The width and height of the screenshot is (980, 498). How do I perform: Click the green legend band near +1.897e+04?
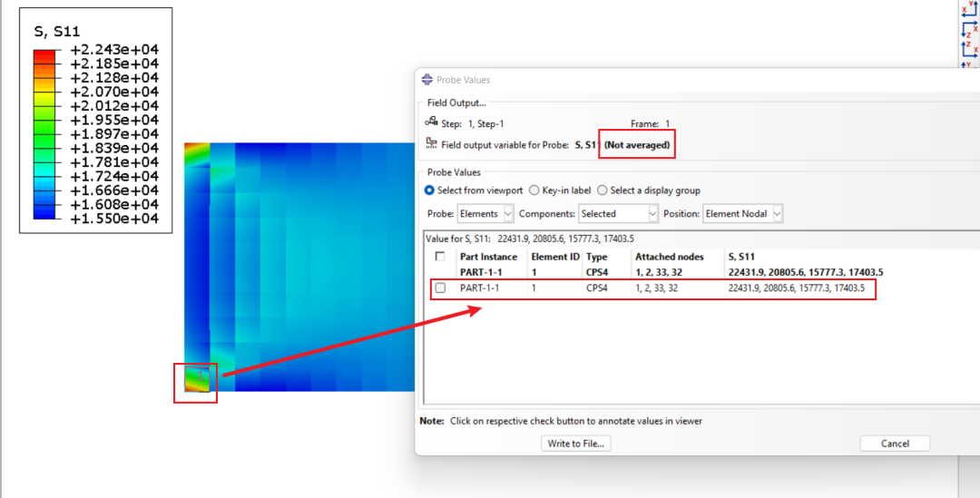(x=44, y=133)
